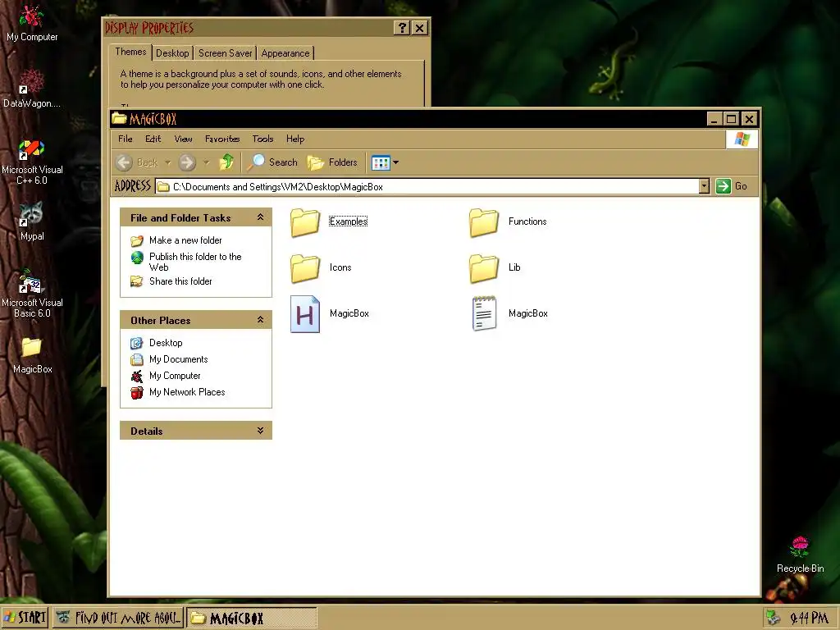Screen dimensions: 840x630
Task: Expand the Address bar dropdown
Action: pyautogui.click(x=704, y=186)
